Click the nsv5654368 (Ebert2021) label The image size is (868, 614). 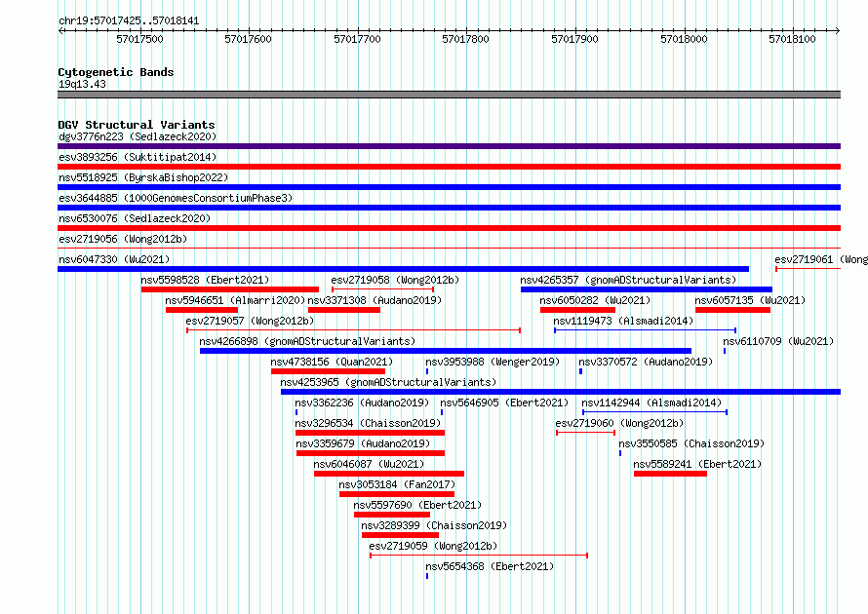click(490, 566)
